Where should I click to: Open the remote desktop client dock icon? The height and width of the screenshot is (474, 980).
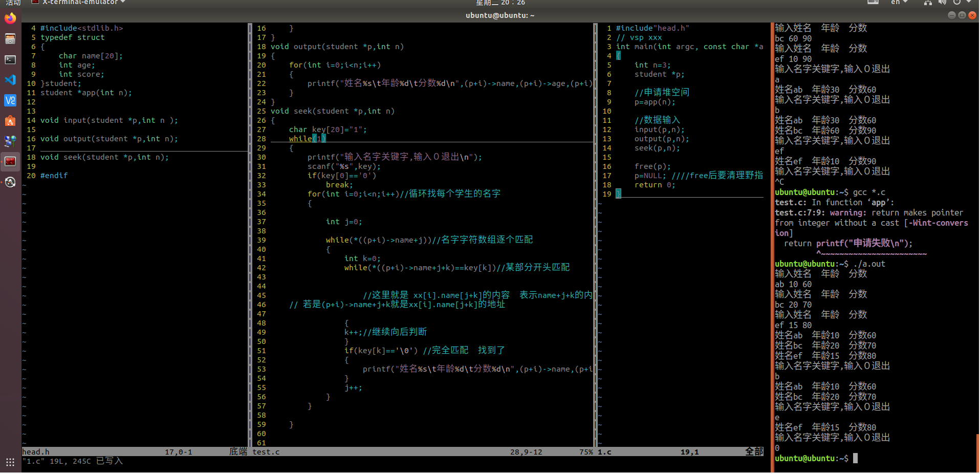pyautogui.click(x=10, y=141)
